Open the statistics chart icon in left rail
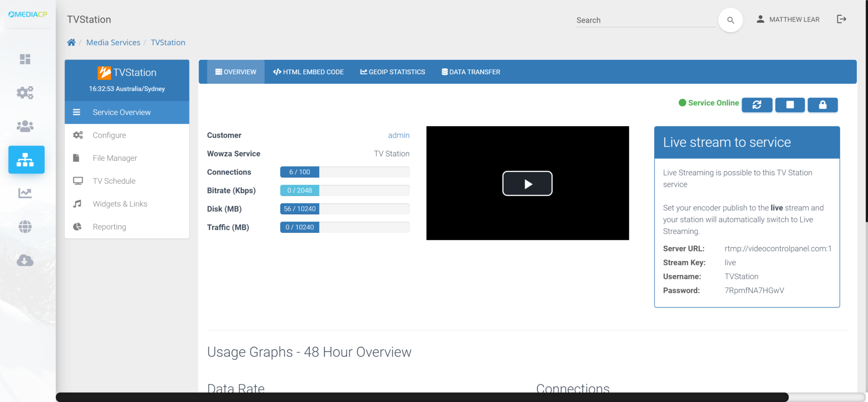Viewport: 868px width, 402px height. 25,193
